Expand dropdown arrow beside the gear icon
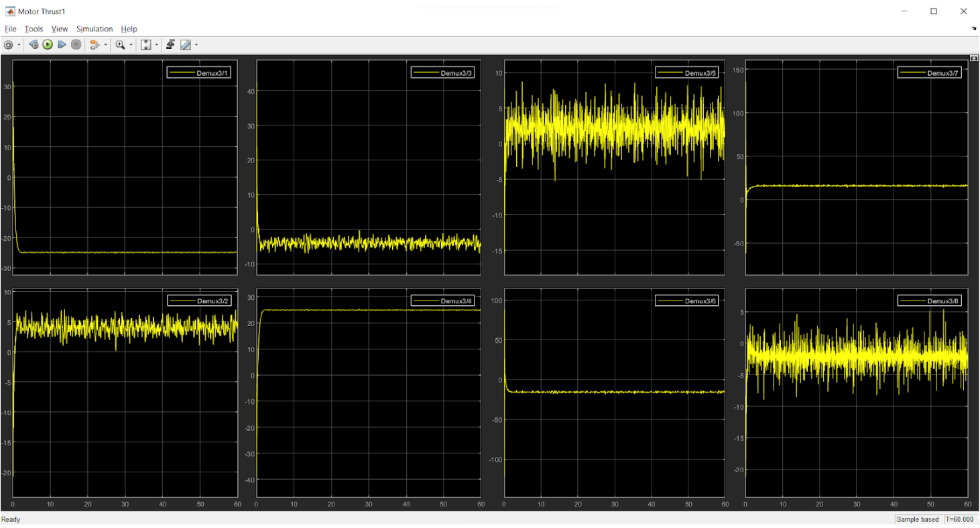 (x=19, y=45)
